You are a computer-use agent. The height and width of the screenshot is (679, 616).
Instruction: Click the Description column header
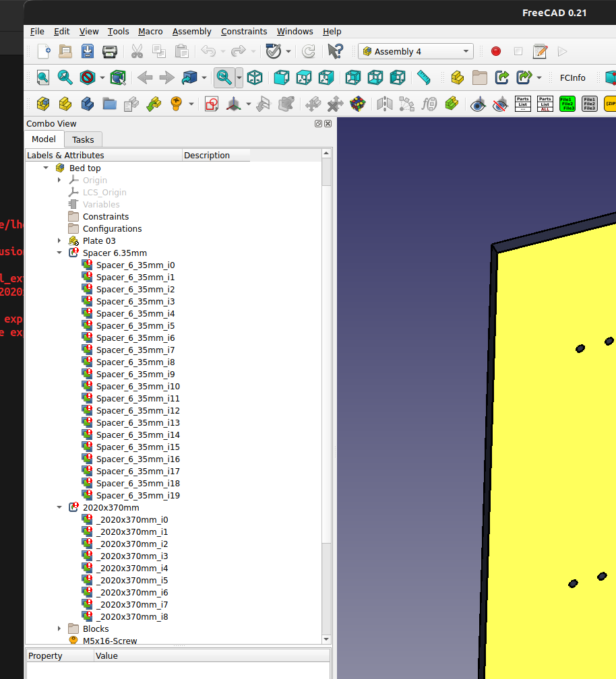(216, 155)
